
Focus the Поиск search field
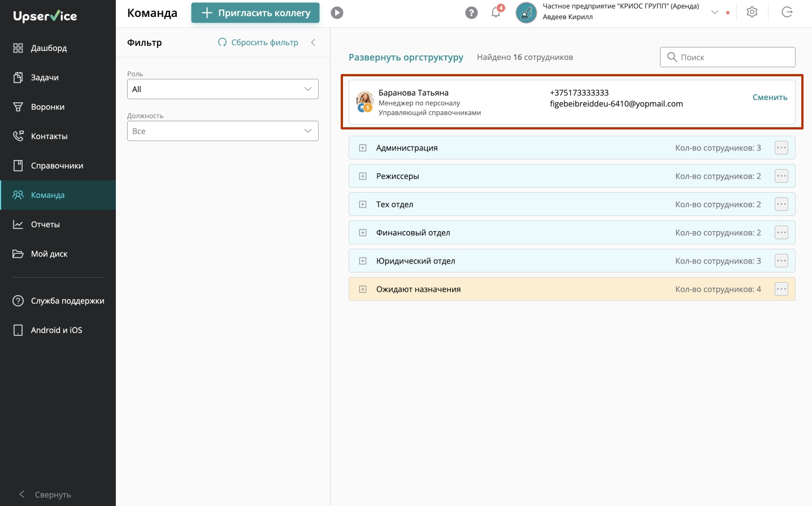point(727,57)
